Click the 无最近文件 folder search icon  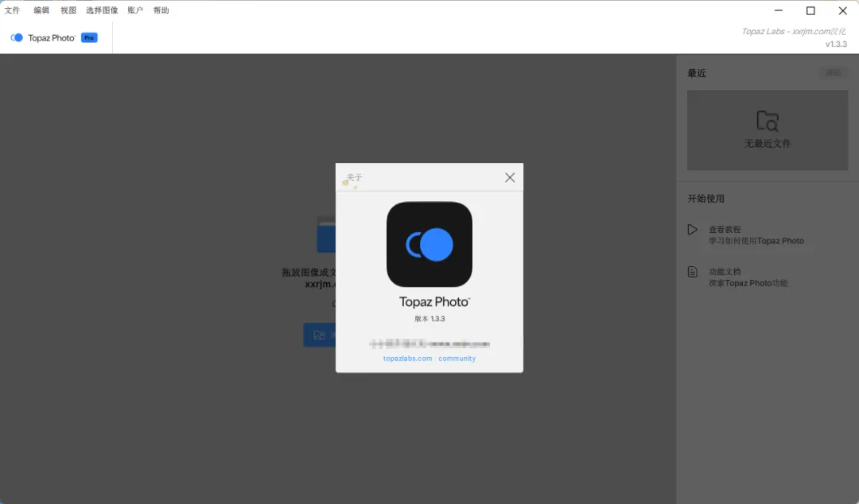click(768, 121)
